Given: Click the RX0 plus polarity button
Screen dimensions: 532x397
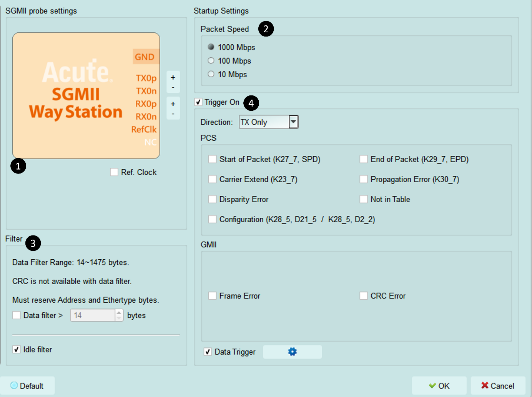Looking at the screenshot, I should pyautogui.click(x=173, y=104).
